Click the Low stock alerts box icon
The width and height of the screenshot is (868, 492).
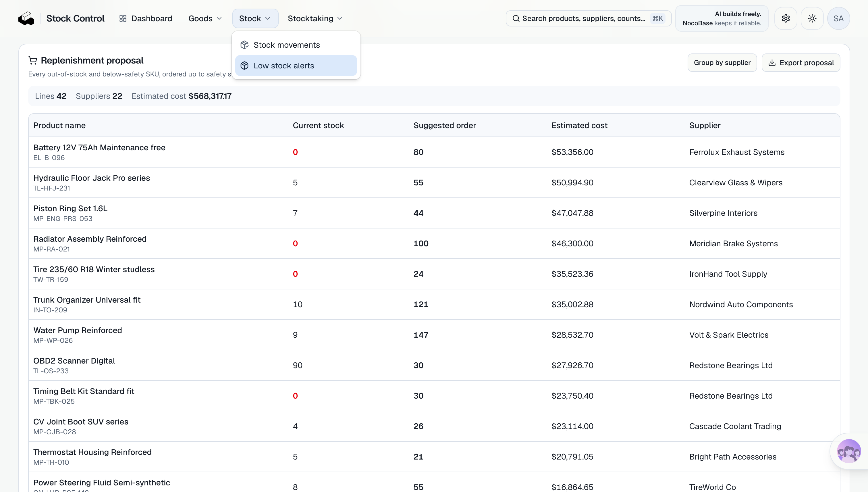(244, 66)
